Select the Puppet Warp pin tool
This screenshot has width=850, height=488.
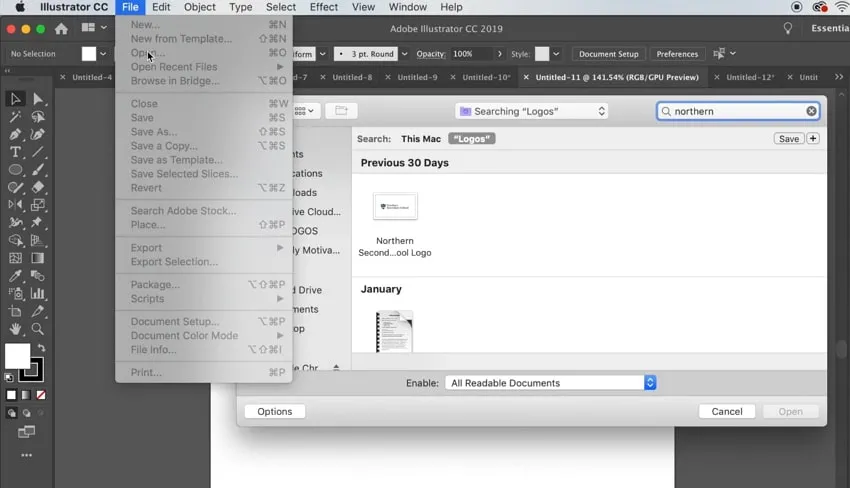[37, 222]
